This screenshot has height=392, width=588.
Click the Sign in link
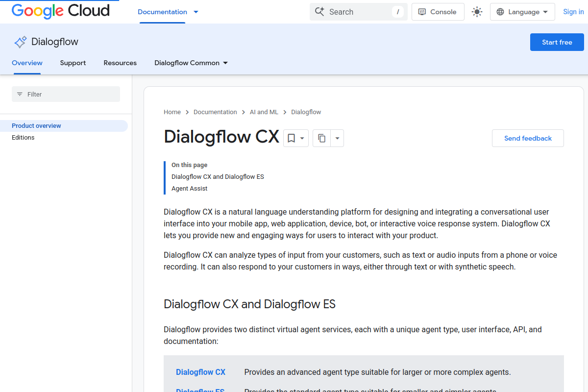(x=573, y=12)
